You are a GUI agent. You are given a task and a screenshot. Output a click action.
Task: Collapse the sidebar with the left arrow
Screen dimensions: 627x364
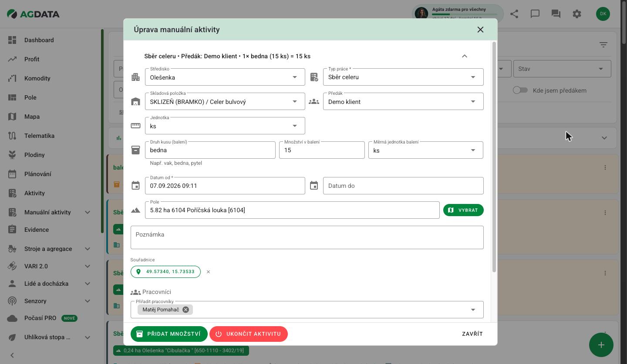pos(12,355)
